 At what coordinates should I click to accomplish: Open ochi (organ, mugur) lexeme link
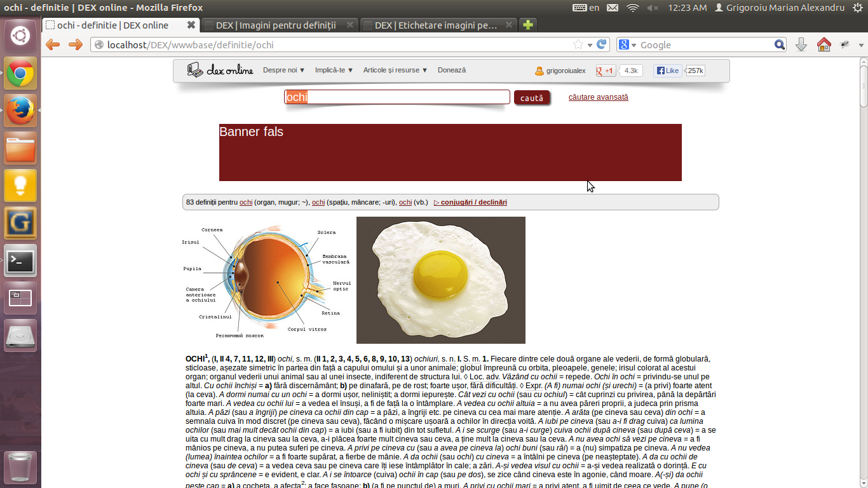pos(246,202)
